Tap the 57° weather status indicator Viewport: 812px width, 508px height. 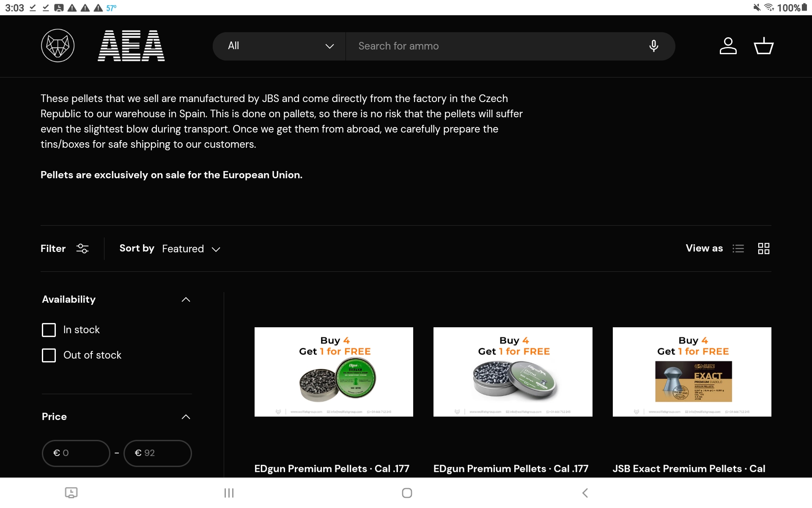tap(111, 8)
